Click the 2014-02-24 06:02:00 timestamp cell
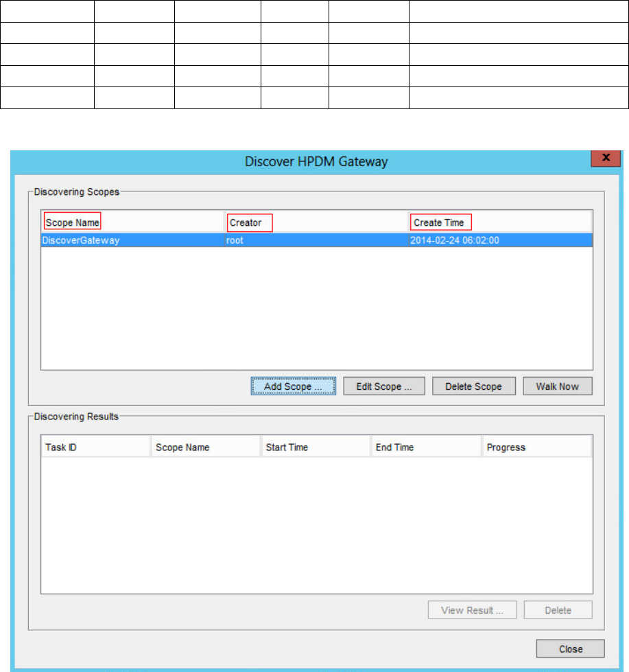The height and width of the screenshot is (672, 629). click(x=453, y=241)
